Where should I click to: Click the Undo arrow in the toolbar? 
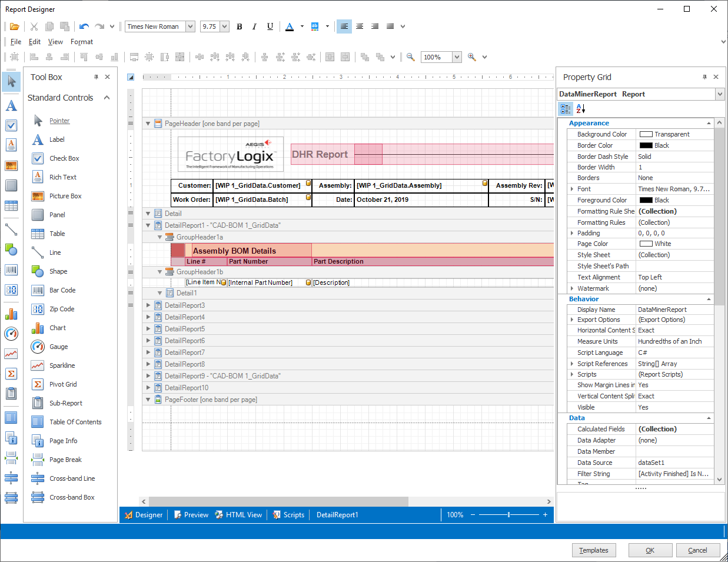(x=84, y=26)
